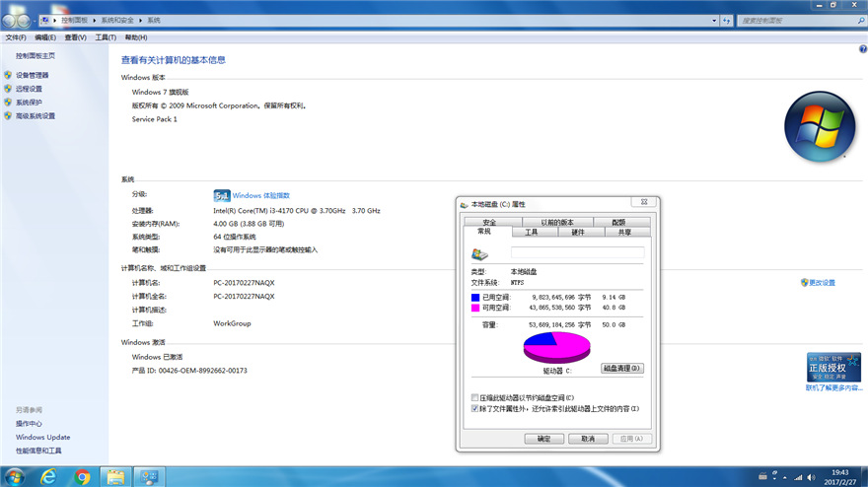Viewport: 868px width, 487px height.
Task: Click the 更改设置 link
Action: [x=822, y=283]
